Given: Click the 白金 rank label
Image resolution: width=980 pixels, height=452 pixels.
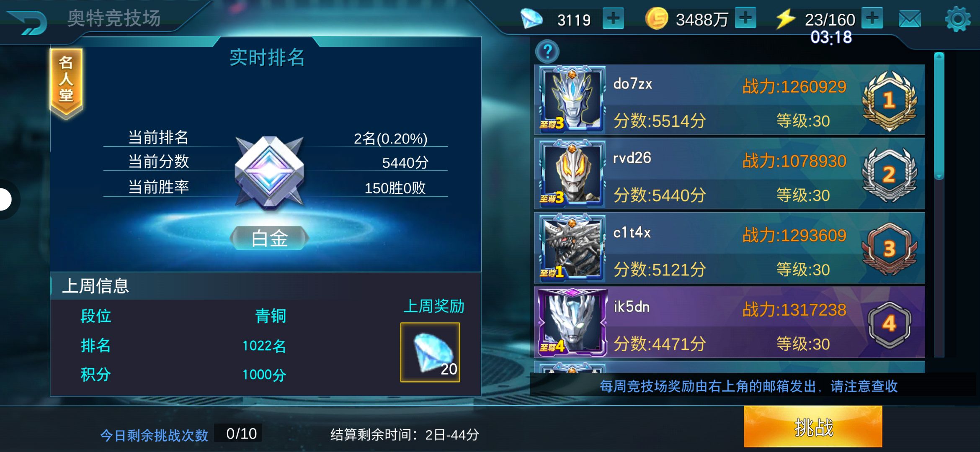Looking at the screenshot, I should coord(269,238).
